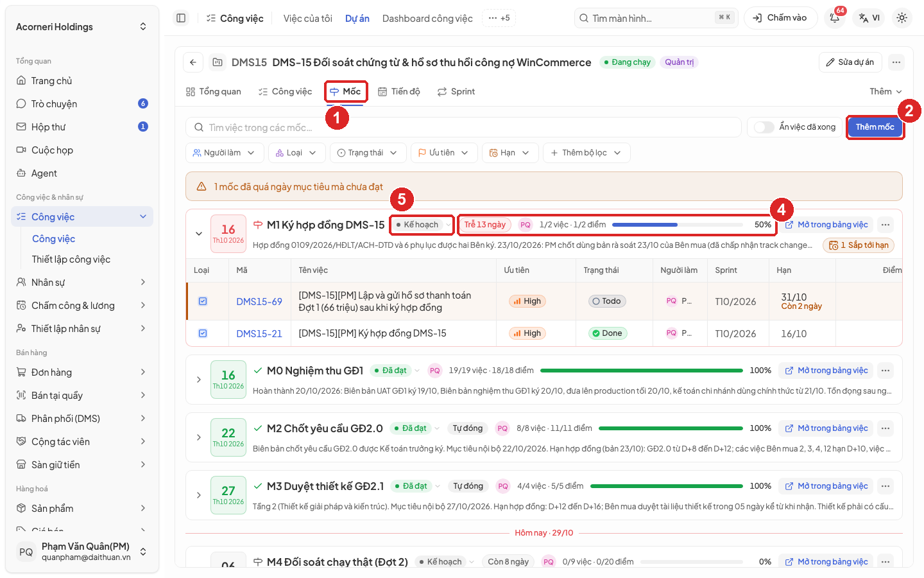Open Kế hoạch status dropdown on M1
The width and height of the screenshot is (924, 578).
coord(422,225)
